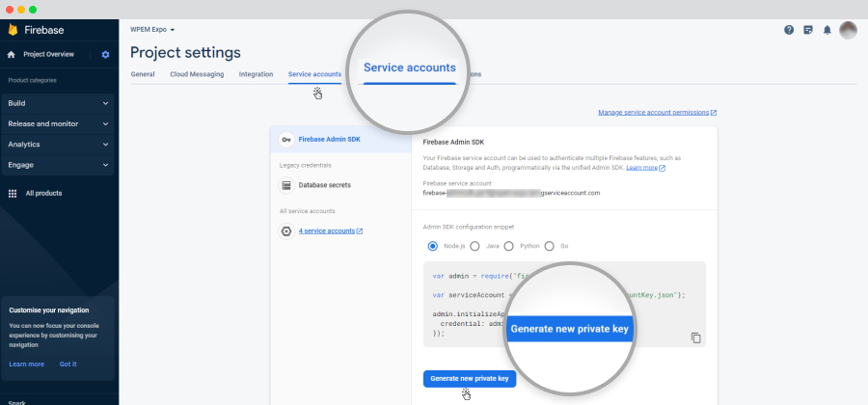Select the Node.js radio button
The image size is (868, 405).
pos(433,246)
